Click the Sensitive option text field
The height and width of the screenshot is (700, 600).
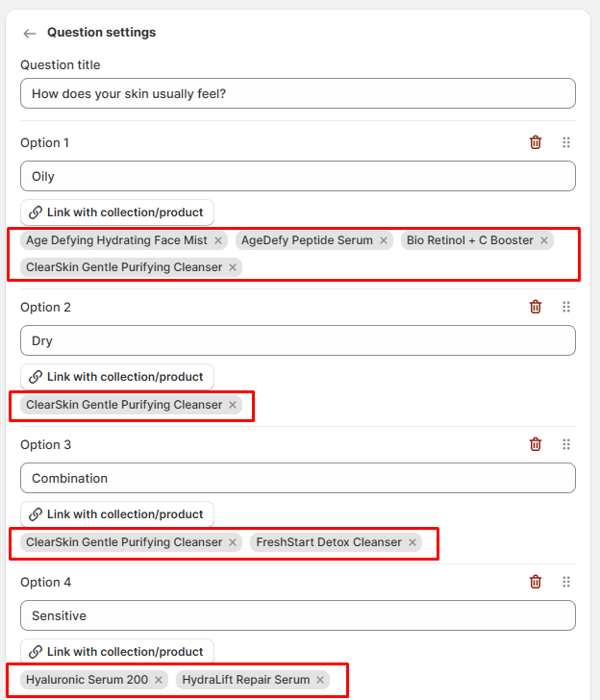pyautogui.click(x=297, y=615)
